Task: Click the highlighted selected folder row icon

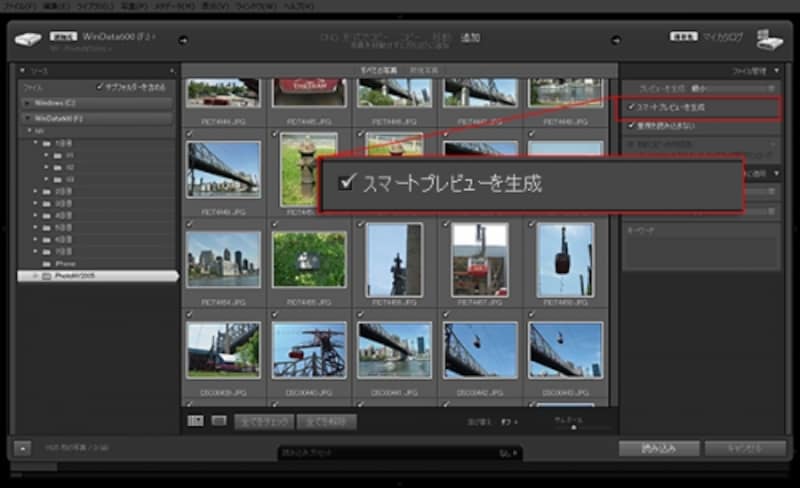Action: (46, 276)
